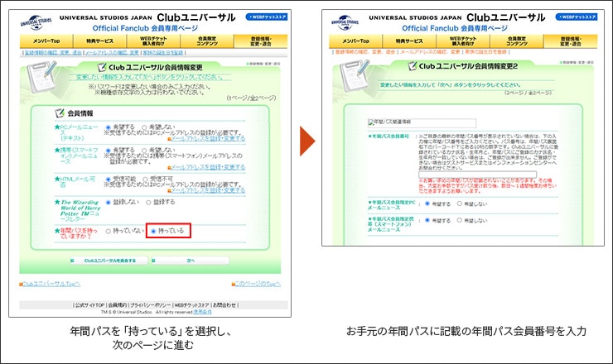Click 使用条件 link in copyright line
Screen dimensions: 613x364
pos(202,312)
